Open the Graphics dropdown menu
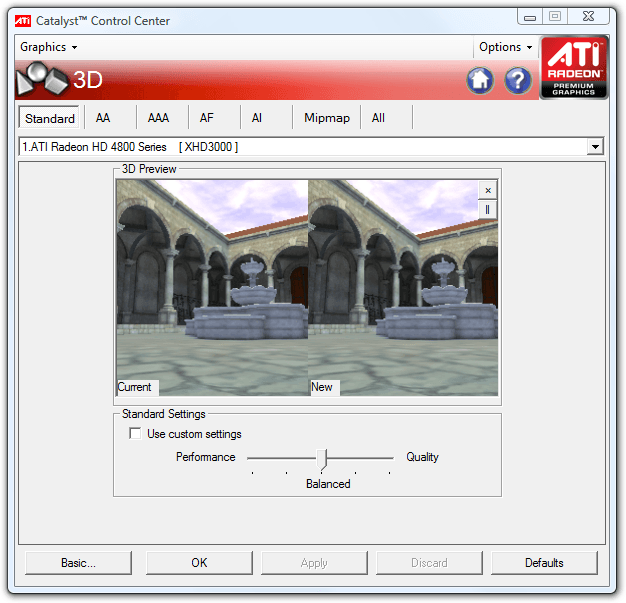The height and width of the screenshot is (603, 626). coord(48,47)
